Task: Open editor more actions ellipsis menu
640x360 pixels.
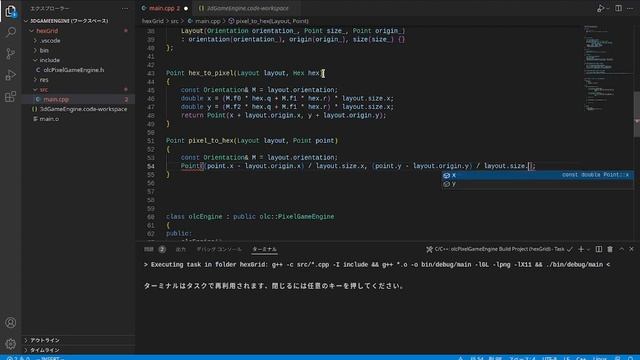Action: (x=630, y=8)
